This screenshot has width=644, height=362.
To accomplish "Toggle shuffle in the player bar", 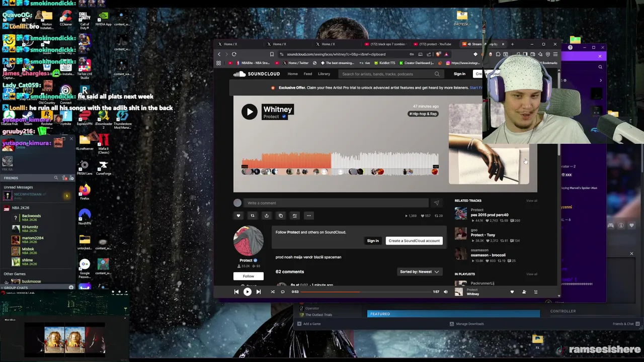I will (x=273, y=292).
